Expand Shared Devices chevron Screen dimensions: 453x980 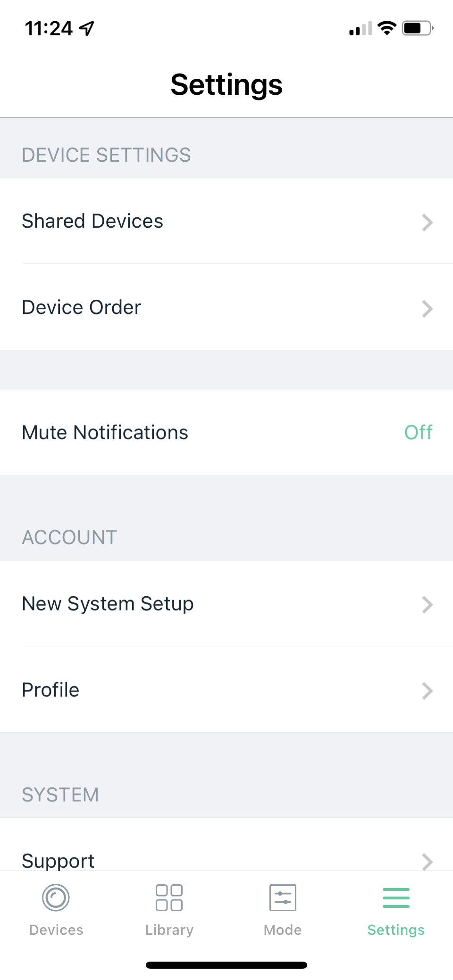[x=427, y=222]
